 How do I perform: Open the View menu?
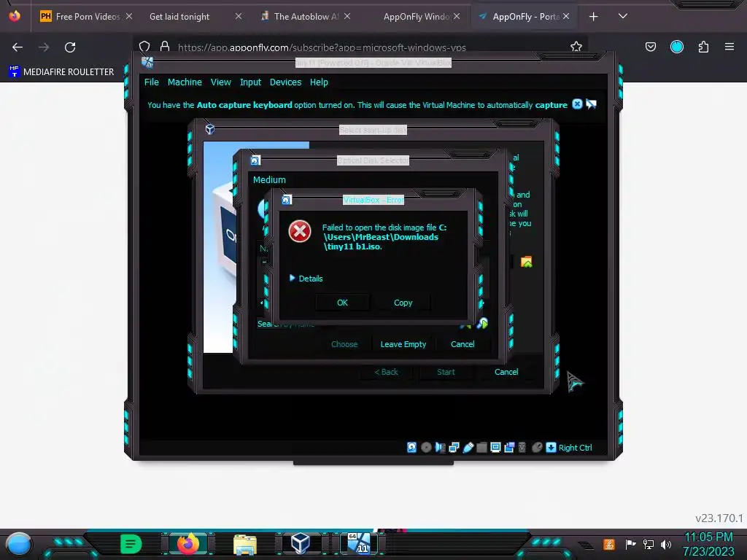click(x=220, y=82)
